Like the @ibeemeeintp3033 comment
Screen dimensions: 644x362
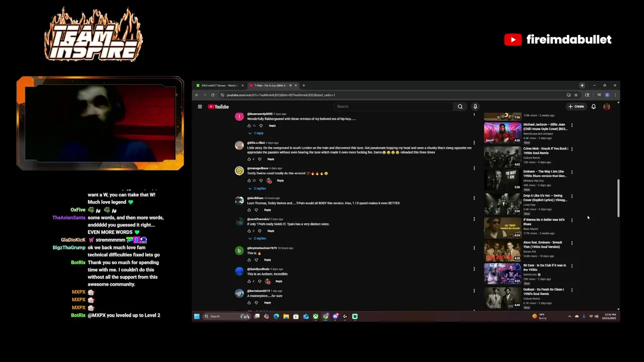tap(249, 126)
